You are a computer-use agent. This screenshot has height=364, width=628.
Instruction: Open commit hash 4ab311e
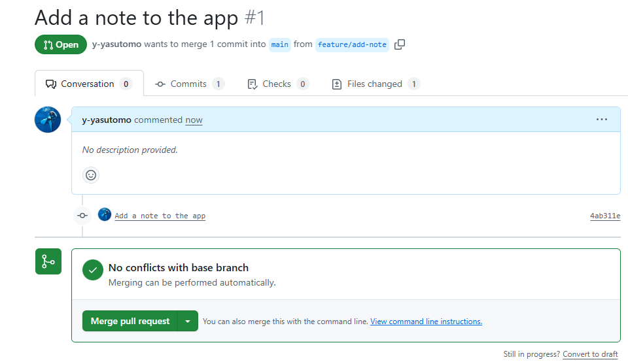click(x=604, y=216)
